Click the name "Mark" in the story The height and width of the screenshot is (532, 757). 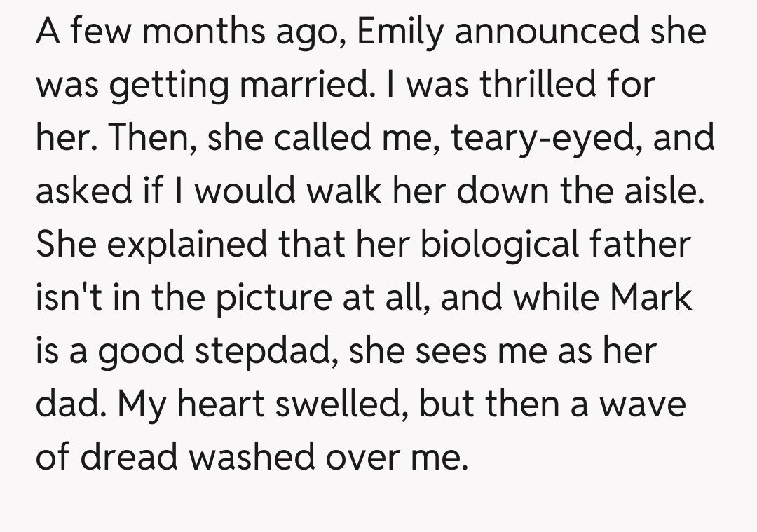[651, 297]
